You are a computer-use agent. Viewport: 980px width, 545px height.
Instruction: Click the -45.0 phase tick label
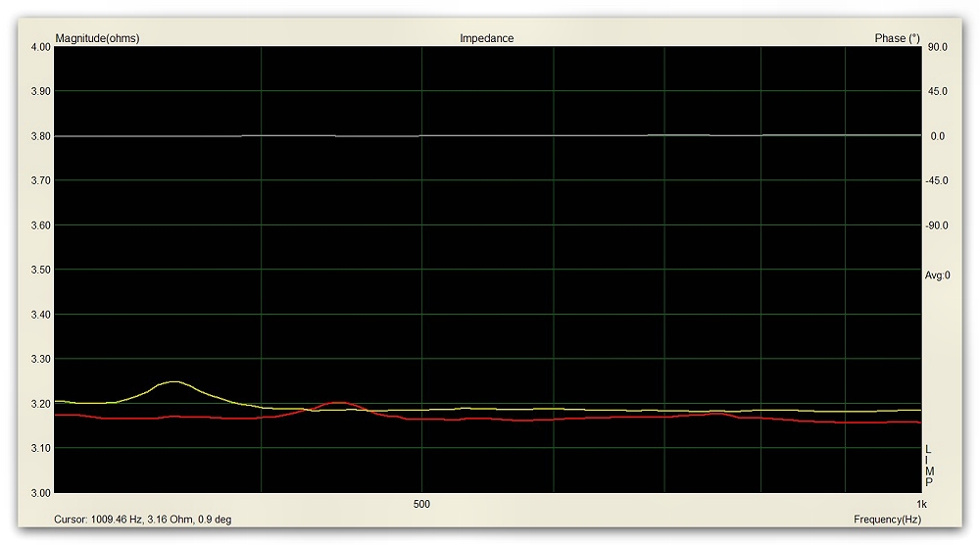[937, 180]
